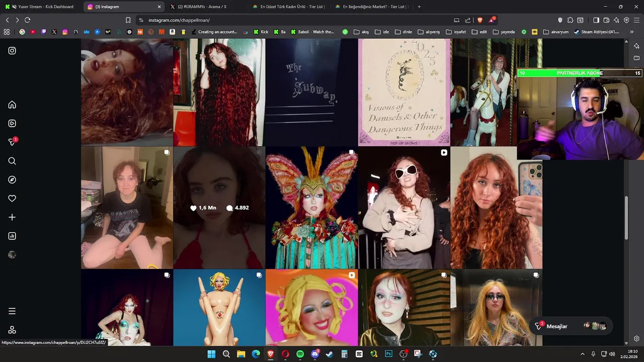Expand the yayında bookmarks folder
The image size is (644, 362).
[504, 32]
